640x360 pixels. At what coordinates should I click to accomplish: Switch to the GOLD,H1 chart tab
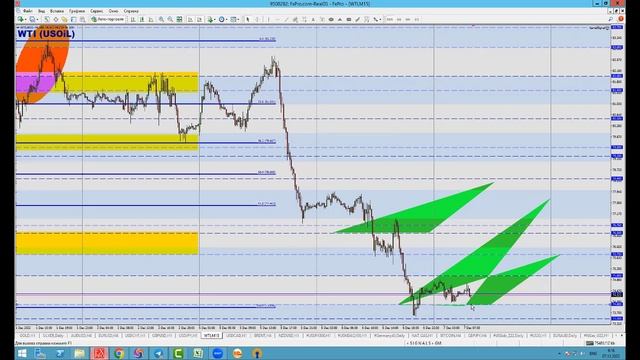(x=27, y=336)
